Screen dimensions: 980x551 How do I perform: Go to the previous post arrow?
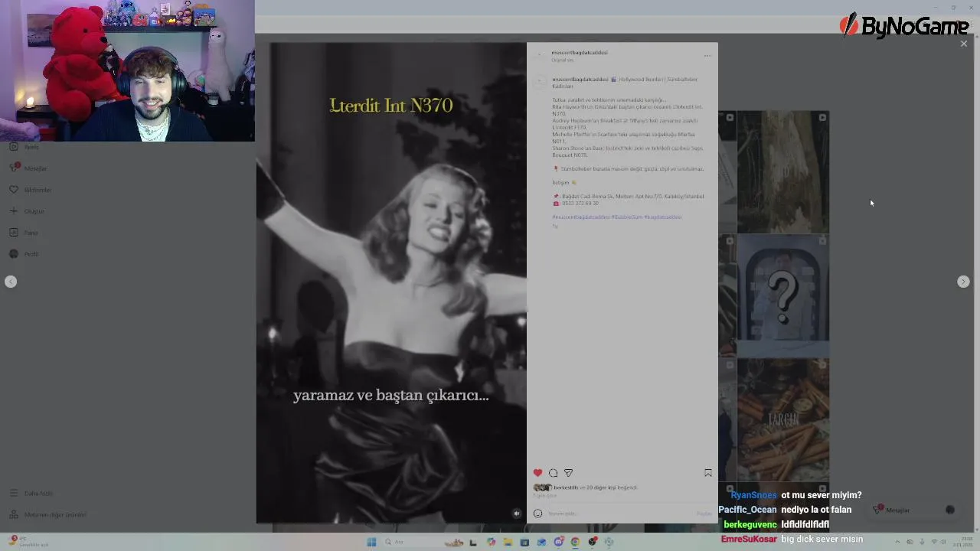11,282
